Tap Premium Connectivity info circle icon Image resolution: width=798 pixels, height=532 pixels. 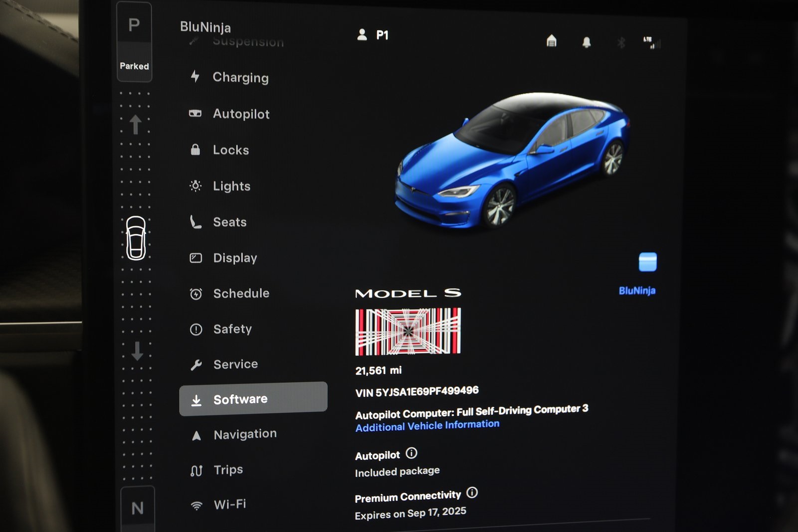(x=472, y=493)
